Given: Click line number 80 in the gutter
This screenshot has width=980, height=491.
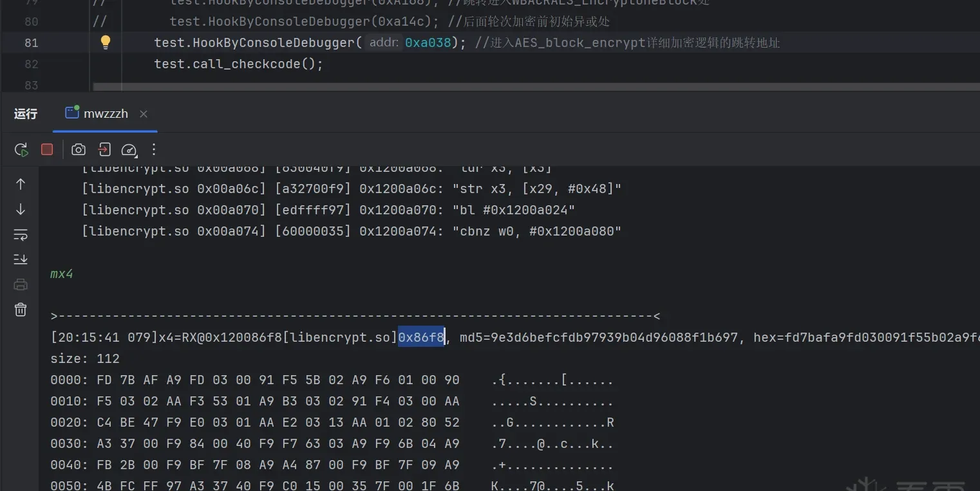Looking at the screenshot, I should [32, 22].
